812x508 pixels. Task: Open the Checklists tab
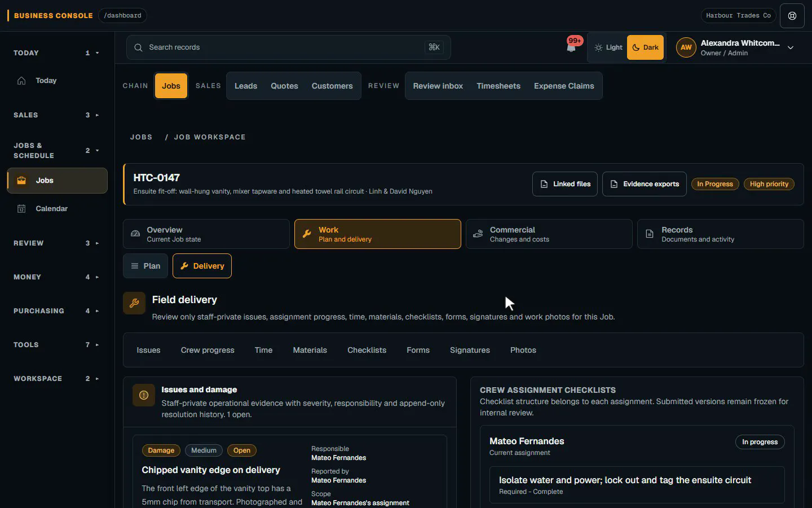pos(367,350)
